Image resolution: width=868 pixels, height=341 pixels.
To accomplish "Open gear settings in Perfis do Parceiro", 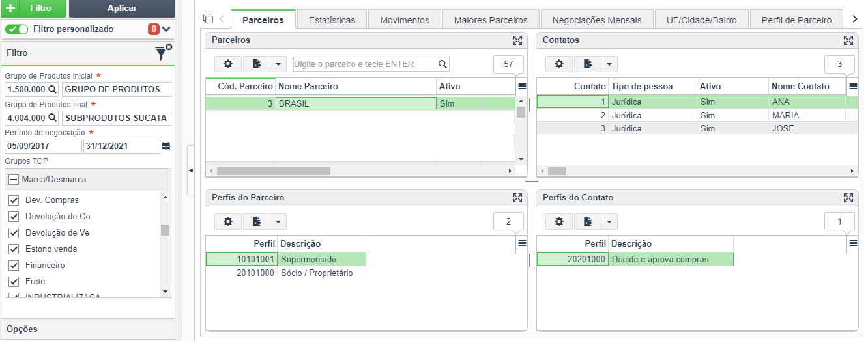I will [x=228, y=221].
